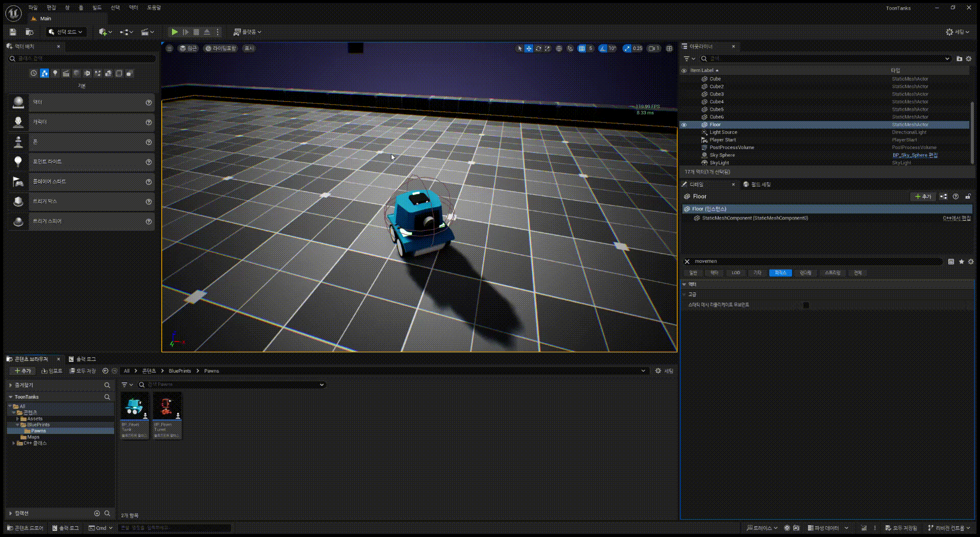
Task: Click the save level floppy icon
Action: [x=13, y=32]
